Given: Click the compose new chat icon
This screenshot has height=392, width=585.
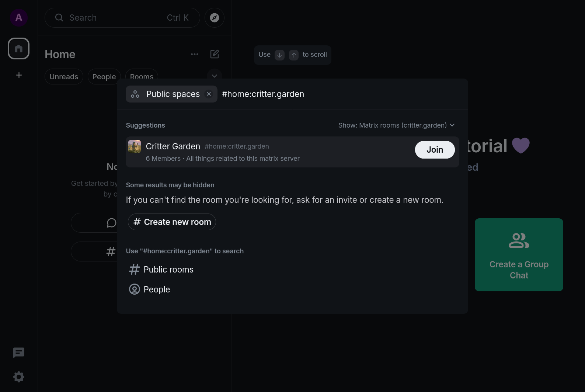Looking at the screenshot, I should coord(215,54).
